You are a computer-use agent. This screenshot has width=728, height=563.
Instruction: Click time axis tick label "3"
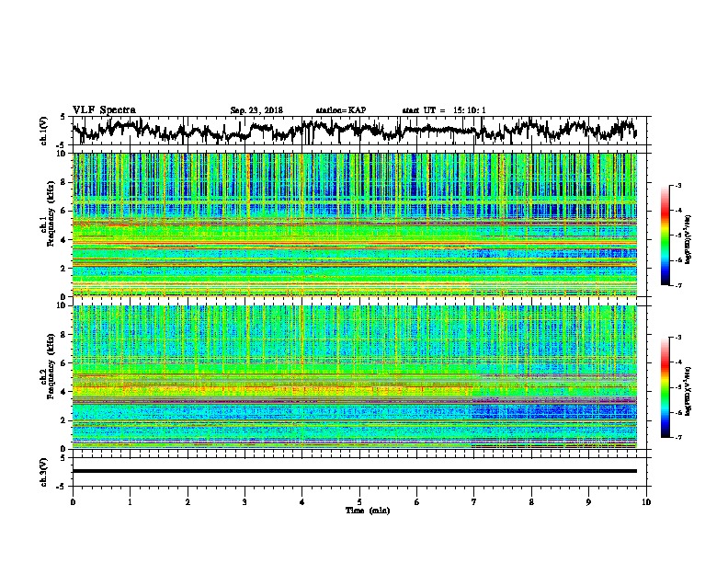coord(245,502)
